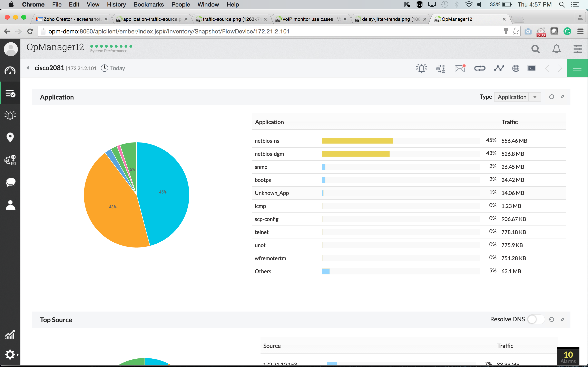
Task: Click the graph/performance trend icon
Action: [x=498, y=68]
